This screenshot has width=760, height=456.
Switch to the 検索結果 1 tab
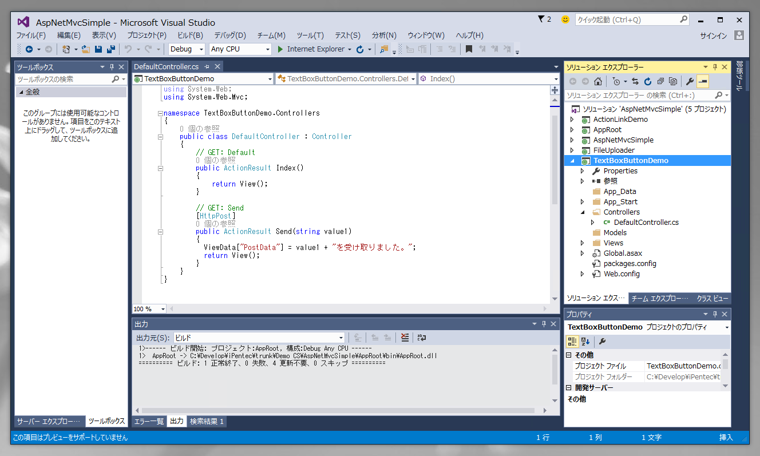coord(206,421)
